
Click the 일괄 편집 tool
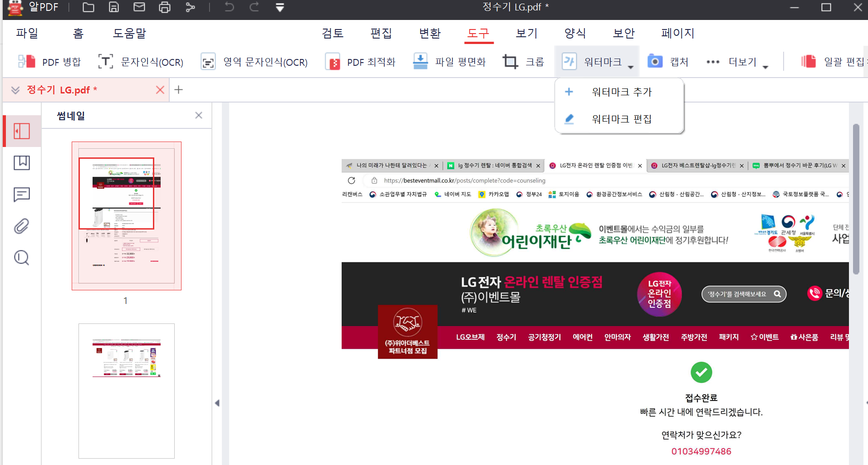(834, 62)
